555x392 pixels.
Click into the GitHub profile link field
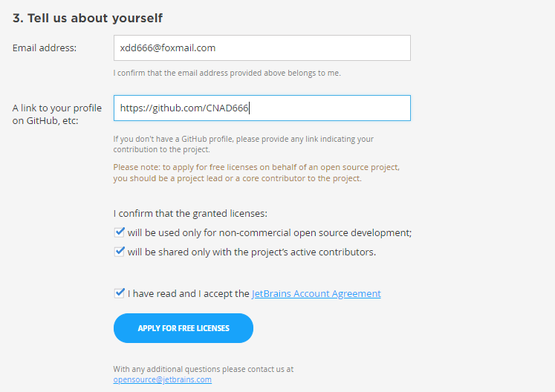coord(262,108)
